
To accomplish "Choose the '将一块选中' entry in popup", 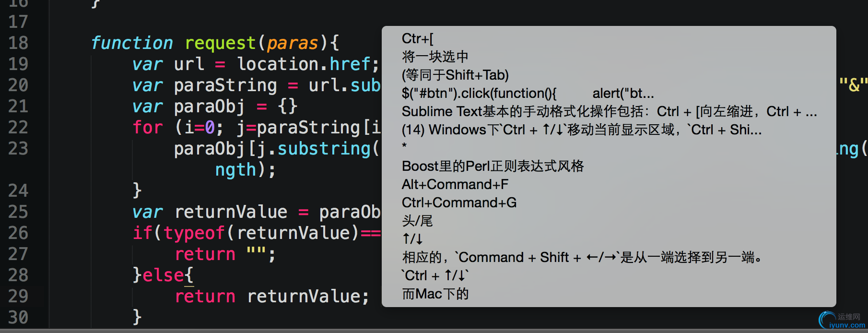I will point(609,57).
